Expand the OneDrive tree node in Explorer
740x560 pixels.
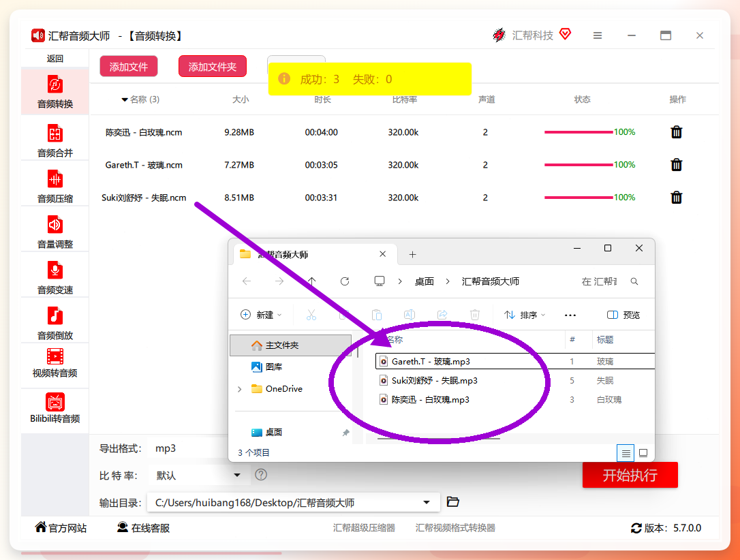point(240,389)
